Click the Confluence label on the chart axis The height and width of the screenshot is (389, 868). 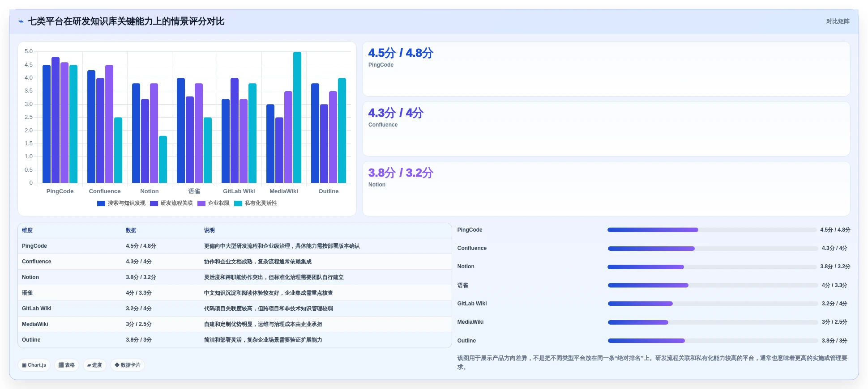[105, 191]
